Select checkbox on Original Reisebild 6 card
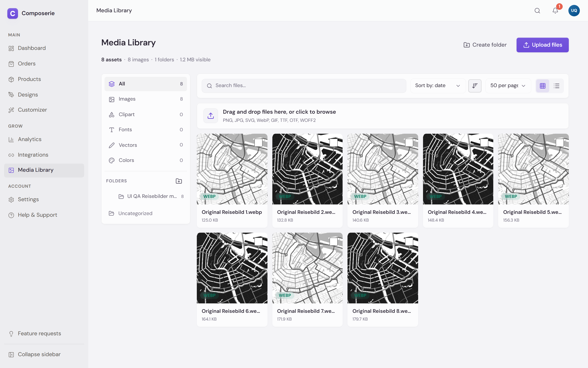 click(258, 241)
